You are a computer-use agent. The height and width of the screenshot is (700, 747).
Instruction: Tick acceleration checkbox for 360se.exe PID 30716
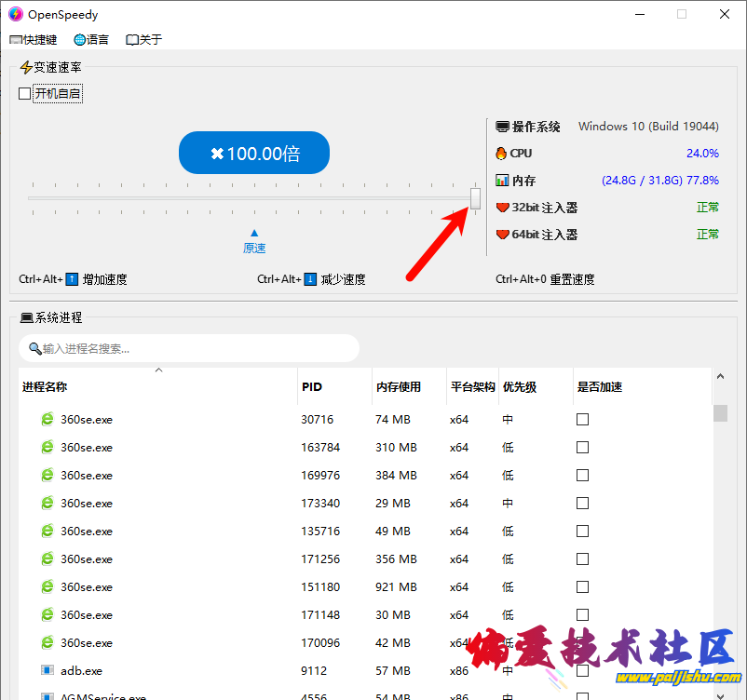[x=582, y=420]
